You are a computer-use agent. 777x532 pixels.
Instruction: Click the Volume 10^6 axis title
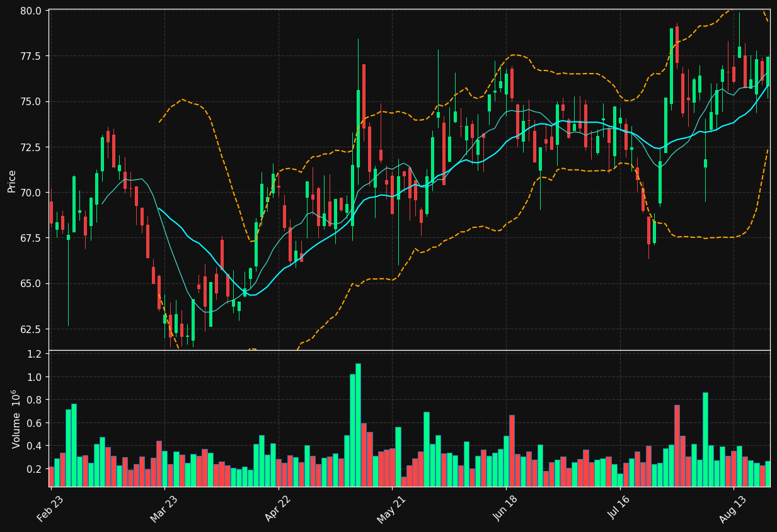(x=16, y=419)
